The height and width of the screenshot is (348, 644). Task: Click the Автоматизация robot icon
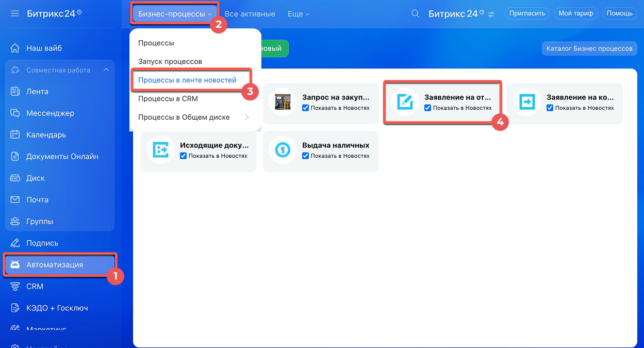pos(15,264)
